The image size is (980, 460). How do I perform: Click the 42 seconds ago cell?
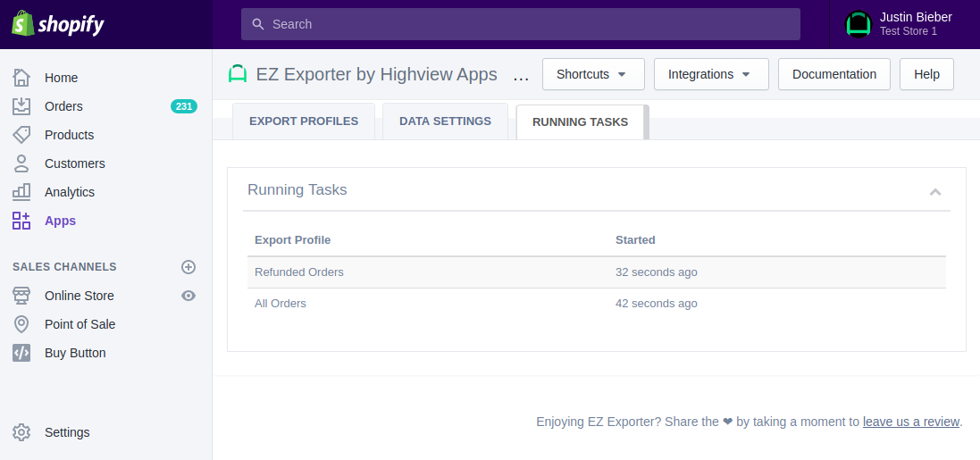coord(657,304)
